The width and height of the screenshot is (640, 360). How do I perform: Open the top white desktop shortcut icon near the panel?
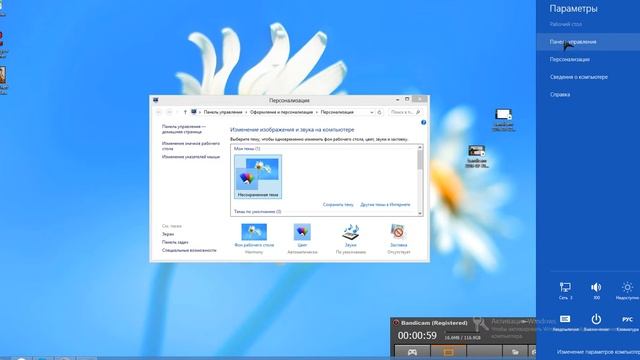(503, 120)
